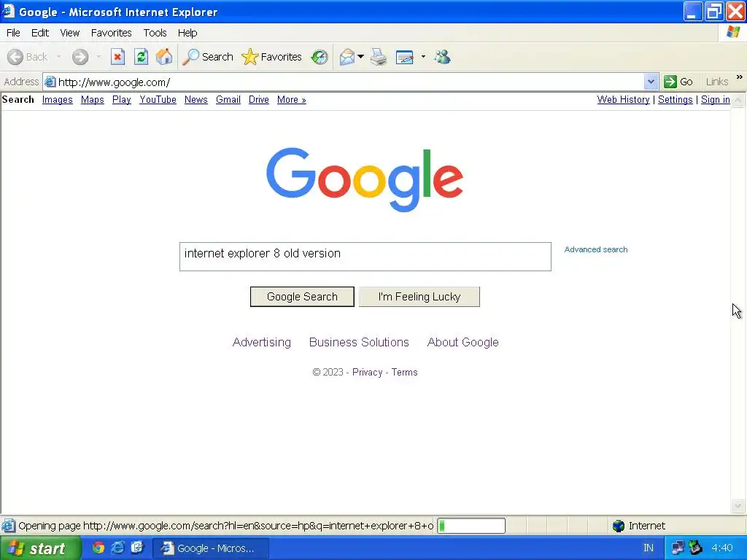Image resolution: width=747 pixels, height=560 pixels.
Task: Launch Internet Explorer from quick launch
Action: pos(117,548)
